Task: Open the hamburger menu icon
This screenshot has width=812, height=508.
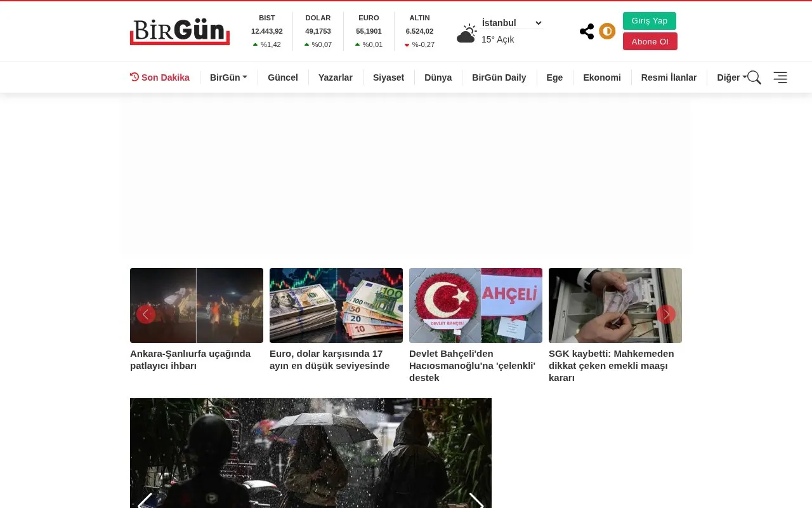Action: pyautogui.click(x=780, y=77)
